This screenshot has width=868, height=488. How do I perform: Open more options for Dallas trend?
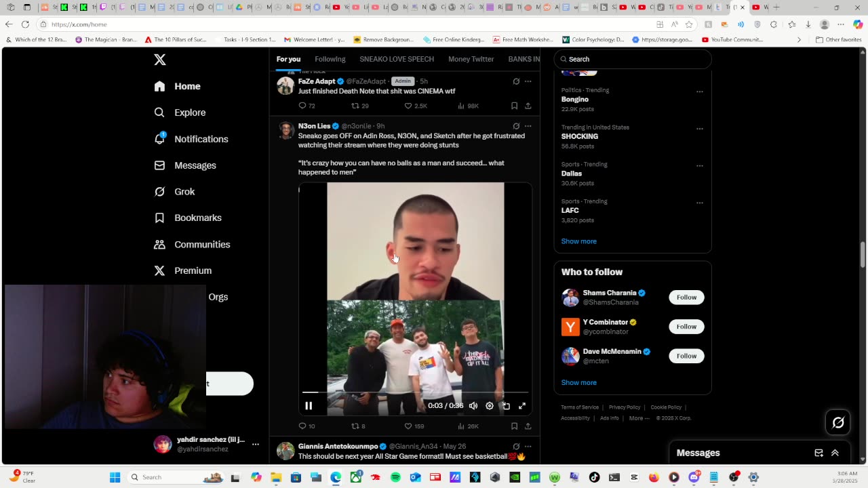pyautogui.click(x=700, y=166)
